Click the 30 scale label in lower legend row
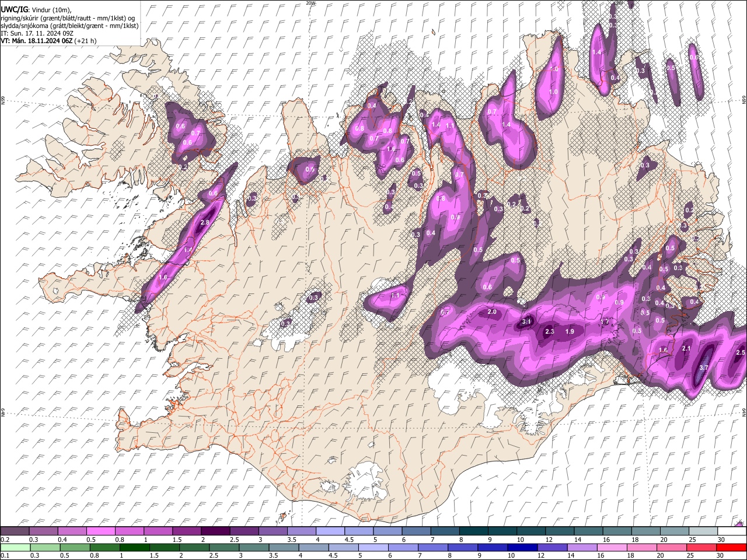The width and height of the screenshot is (747, 560). (x=721, y=555)
